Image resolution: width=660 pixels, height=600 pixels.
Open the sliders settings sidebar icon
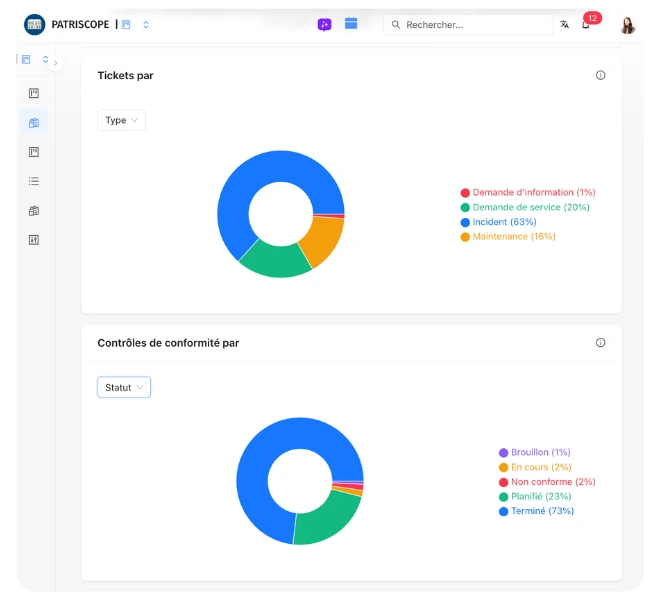pos(34,240)
